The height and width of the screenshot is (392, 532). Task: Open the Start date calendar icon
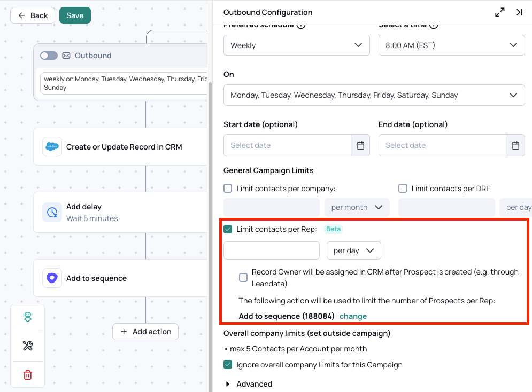pos(360,145)
